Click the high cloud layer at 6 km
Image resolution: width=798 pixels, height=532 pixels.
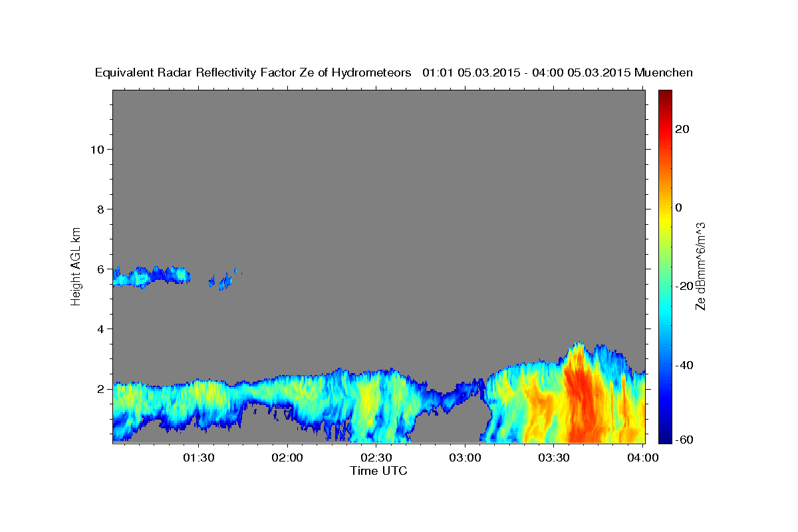[x=152, y=277]
